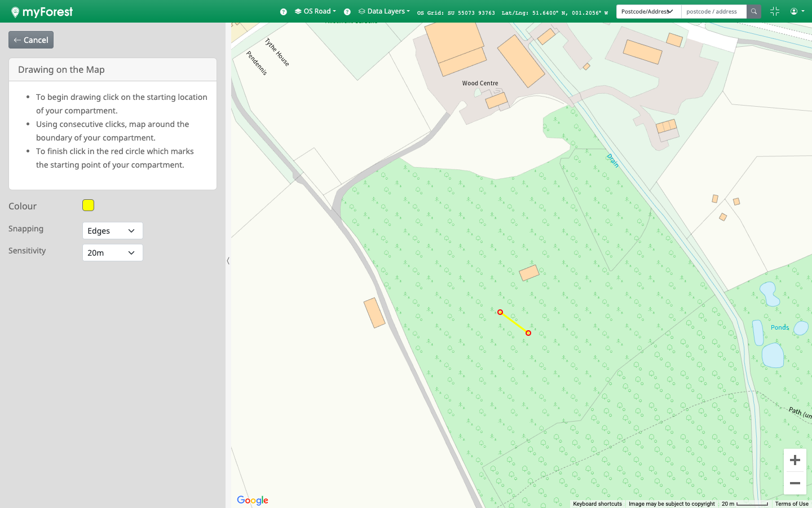Open the Data Layers menu

click(x=385, y=11)
